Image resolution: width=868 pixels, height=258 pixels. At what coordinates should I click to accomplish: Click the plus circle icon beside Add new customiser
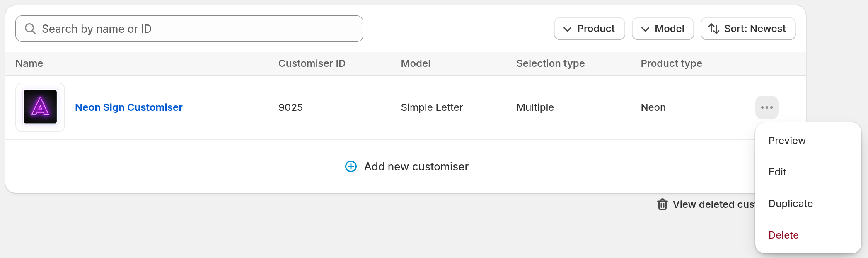pos(351,166)
